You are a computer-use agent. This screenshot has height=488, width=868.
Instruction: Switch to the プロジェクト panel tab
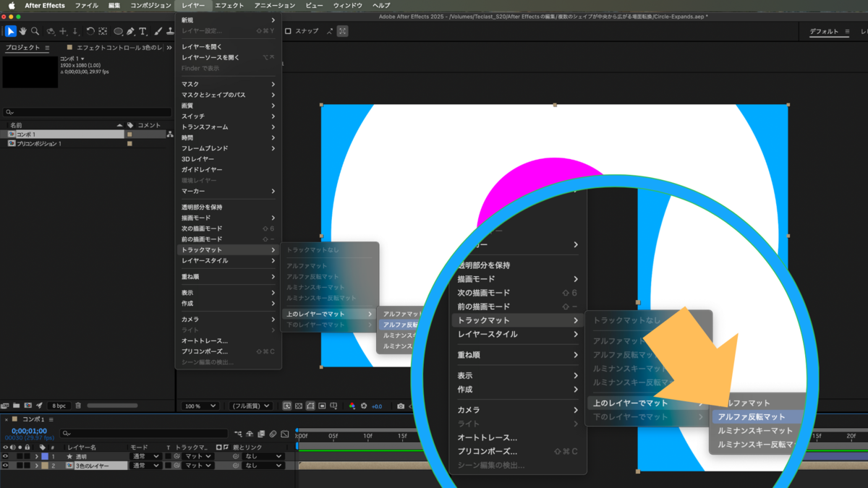[x=23, y=48]
